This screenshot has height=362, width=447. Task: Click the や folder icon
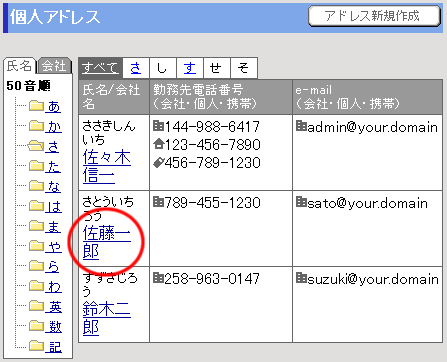(36, 246)
